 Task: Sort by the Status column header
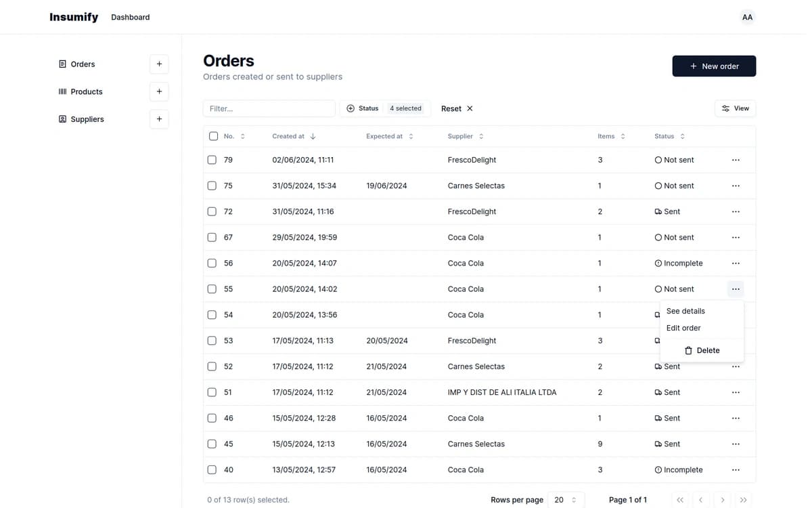(x=670, y=136)
